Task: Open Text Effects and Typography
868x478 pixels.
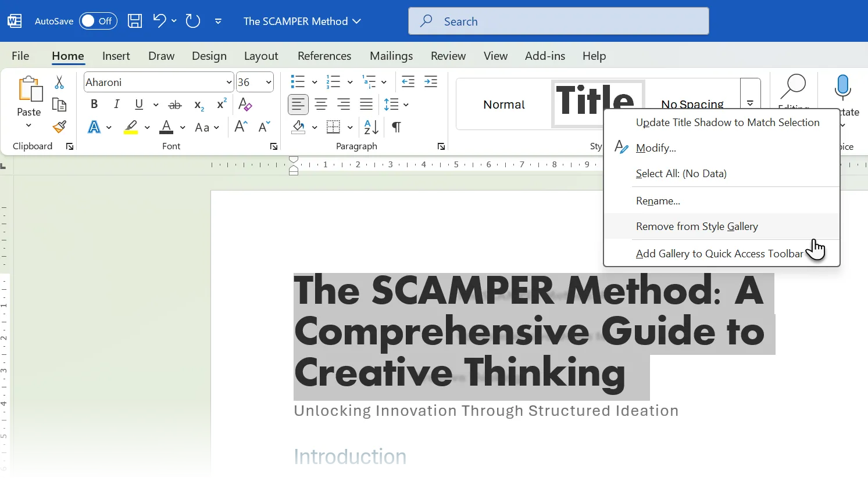Action: pyautogui.click(x=94, y=127)
